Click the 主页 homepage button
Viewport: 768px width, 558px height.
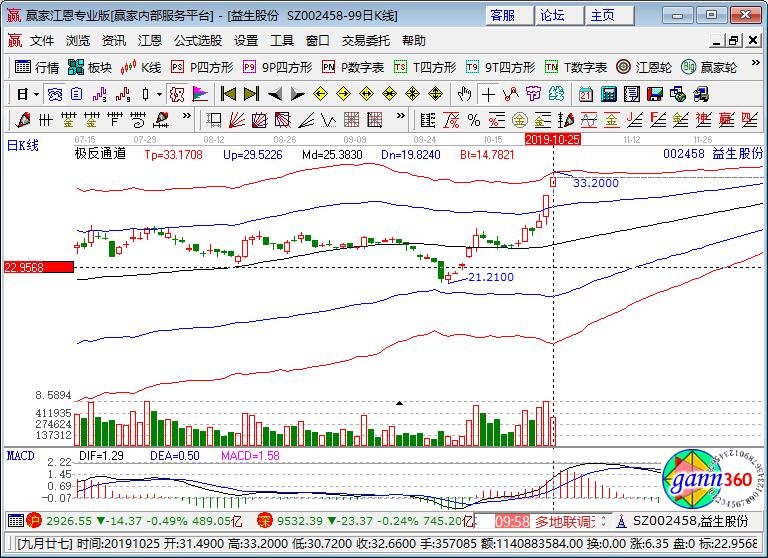(609, 16)
